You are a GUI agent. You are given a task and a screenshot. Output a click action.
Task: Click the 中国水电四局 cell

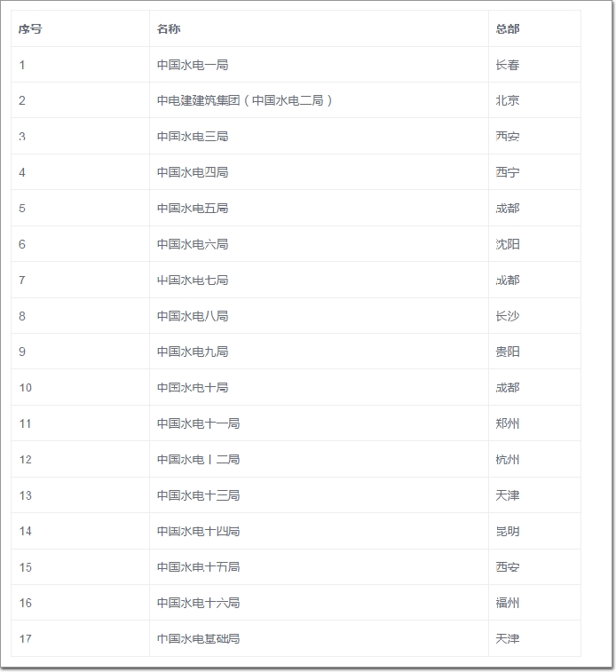click(193, 172)
